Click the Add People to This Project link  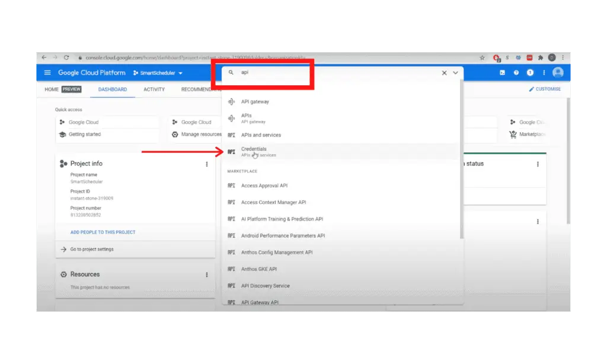pyautogui.click(x=103, y=232)
